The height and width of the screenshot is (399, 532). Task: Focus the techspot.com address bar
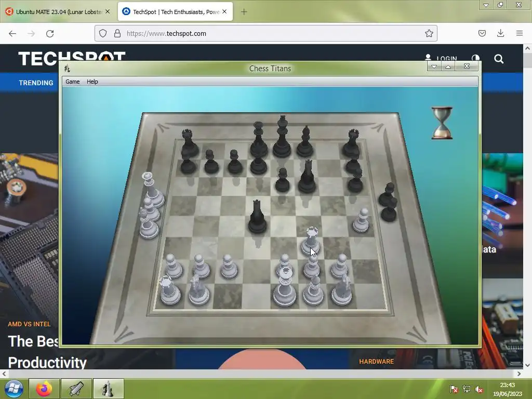(265, 33)
